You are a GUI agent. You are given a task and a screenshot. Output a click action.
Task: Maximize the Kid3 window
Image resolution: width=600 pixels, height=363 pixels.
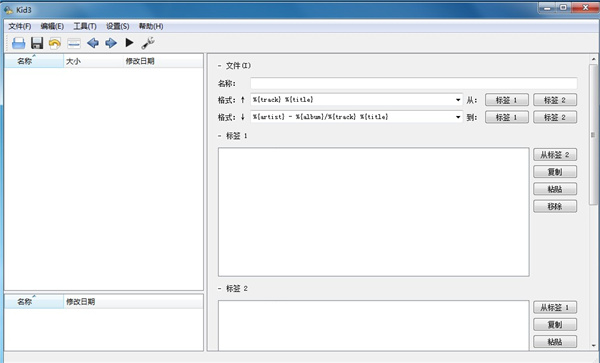[563, 8]
